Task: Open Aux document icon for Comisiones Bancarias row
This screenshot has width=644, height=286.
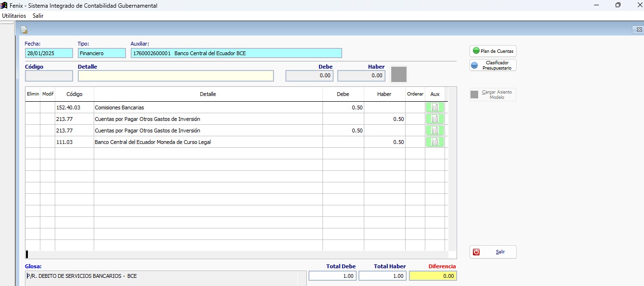Action: 434,107
